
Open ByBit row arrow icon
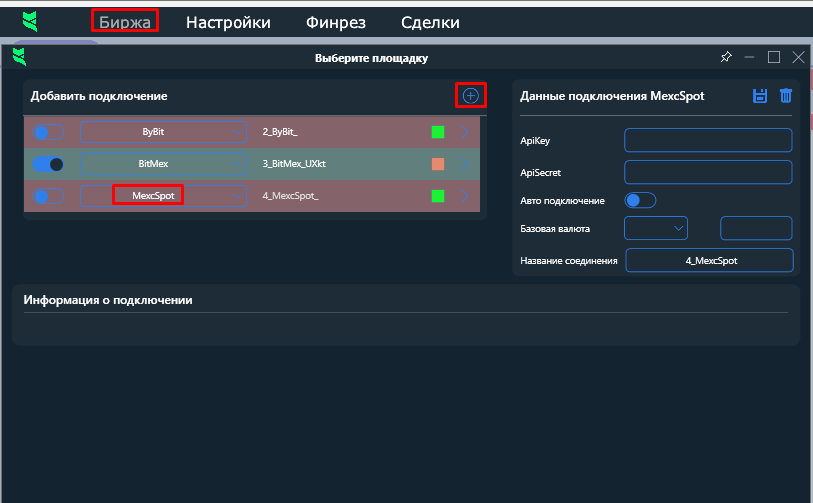tap(464, 131)
